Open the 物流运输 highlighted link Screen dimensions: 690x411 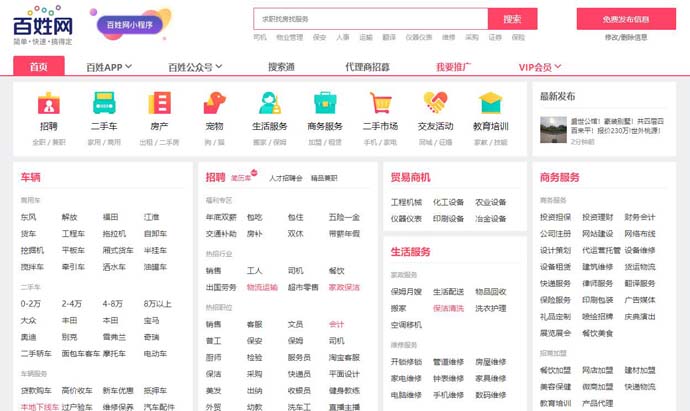262,287
